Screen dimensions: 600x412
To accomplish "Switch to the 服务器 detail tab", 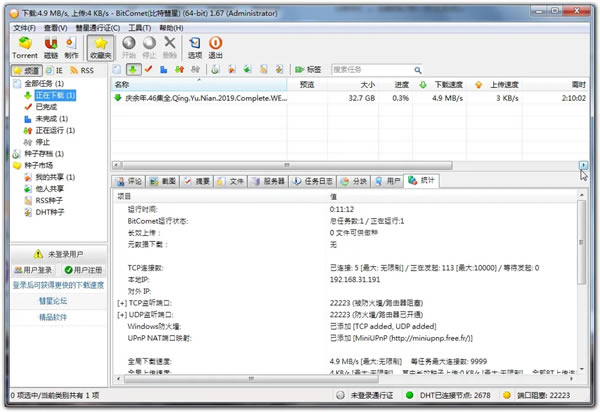I will 268,181.
